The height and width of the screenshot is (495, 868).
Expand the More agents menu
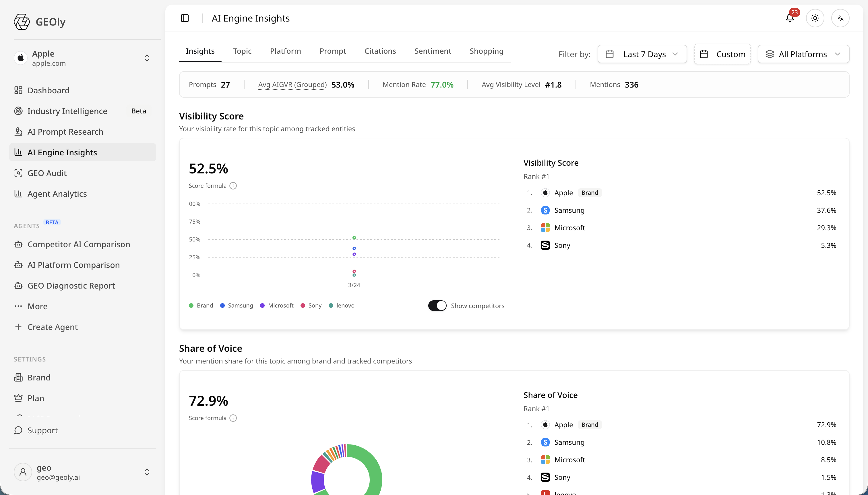pyautogui.click(x=83, y=306)
